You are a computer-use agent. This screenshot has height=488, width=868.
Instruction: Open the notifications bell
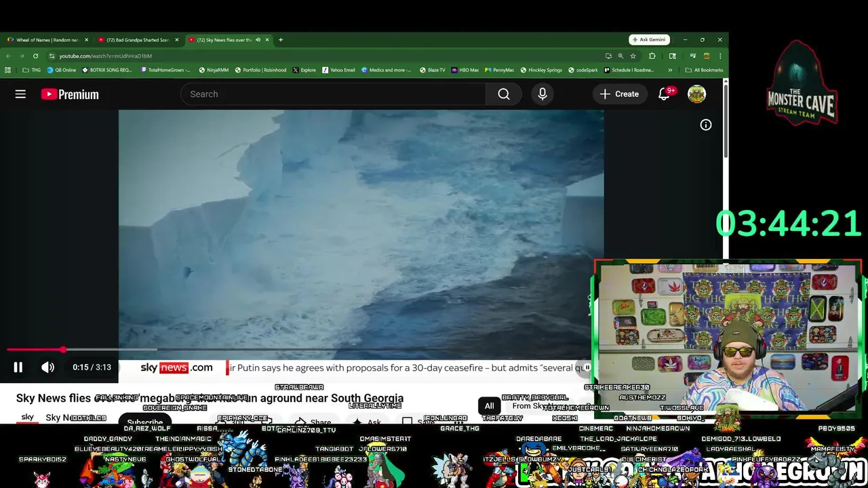(x=665, y=94)
